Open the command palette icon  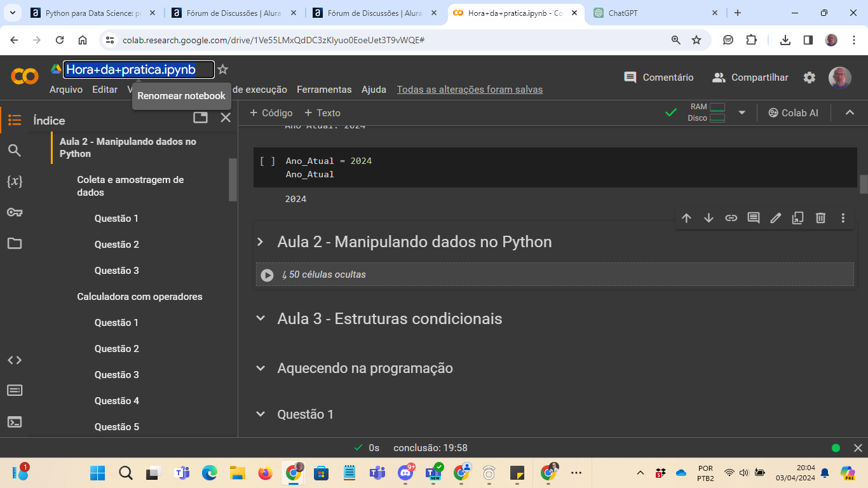pos(15,390)
